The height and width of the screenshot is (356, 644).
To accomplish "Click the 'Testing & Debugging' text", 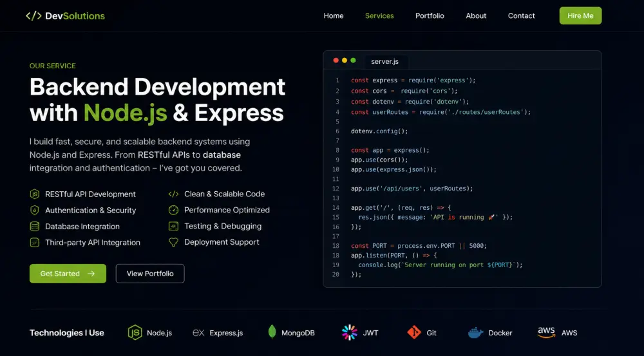I will (x=223, y=226).
